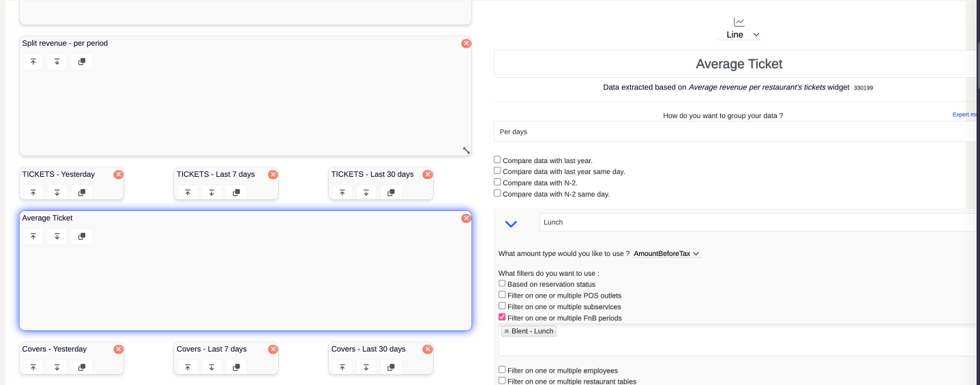The width and height of the screenshot is (980, 385).
Task: Open the Per days grouping dropdown
Action: click(x=737, y=131)
